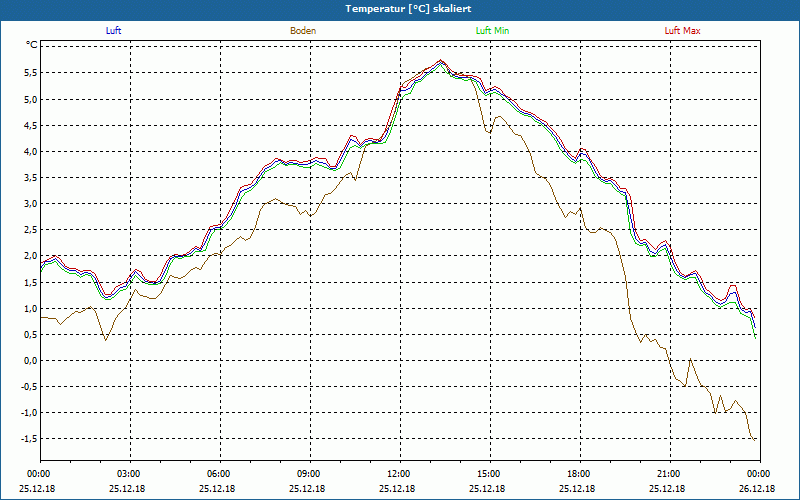Click the 03:00 time axis label
Screen dimensions: 800x500
pyautogui.click(x=128, y=473)
